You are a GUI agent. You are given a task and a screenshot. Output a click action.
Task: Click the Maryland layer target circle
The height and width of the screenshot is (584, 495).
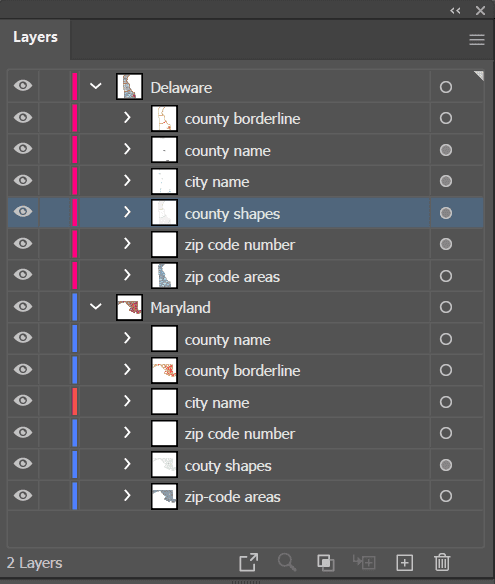(x=446, y=307)
